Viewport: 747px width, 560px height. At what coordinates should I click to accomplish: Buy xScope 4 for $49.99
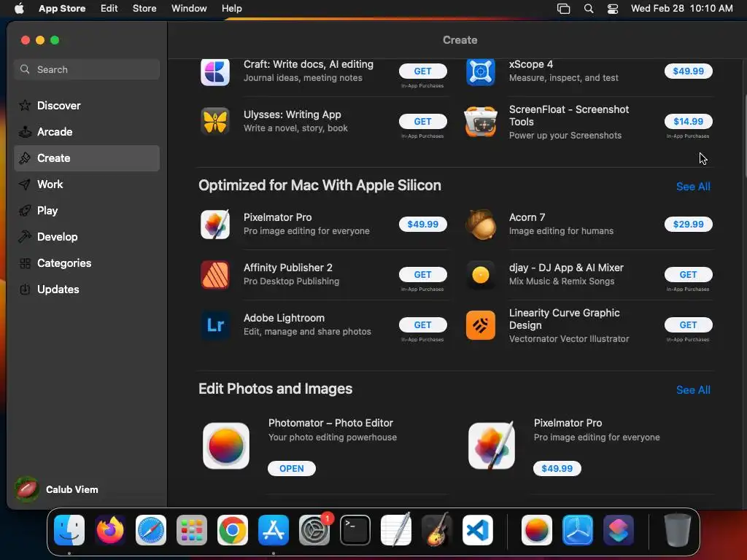(688, 71)
